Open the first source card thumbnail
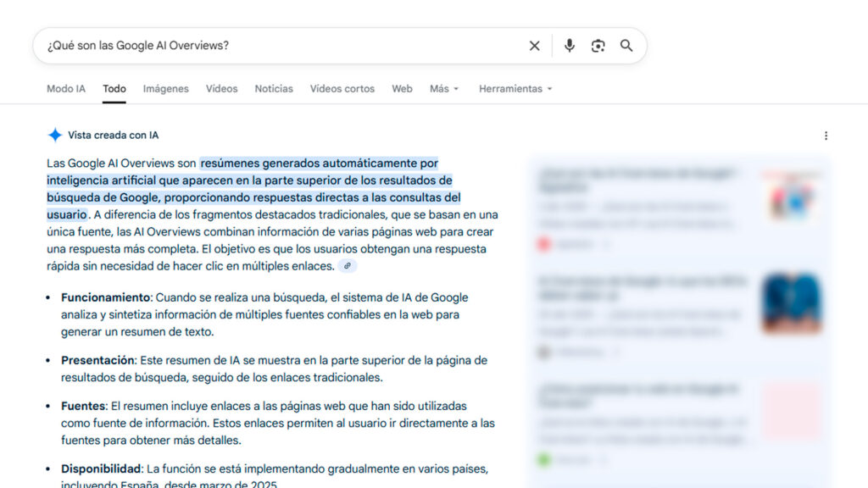868x488 pixels. coord(790,197)
